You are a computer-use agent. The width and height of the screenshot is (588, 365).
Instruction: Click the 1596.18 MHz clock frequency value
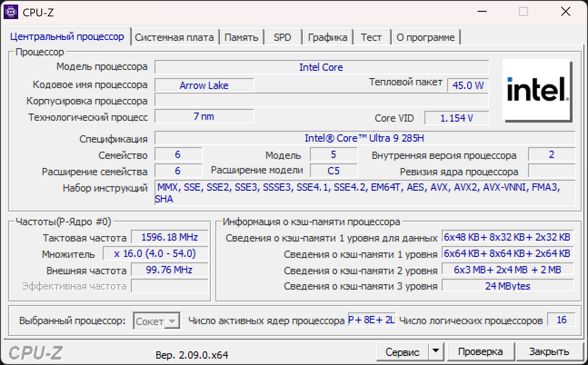(x=169, y=237)
